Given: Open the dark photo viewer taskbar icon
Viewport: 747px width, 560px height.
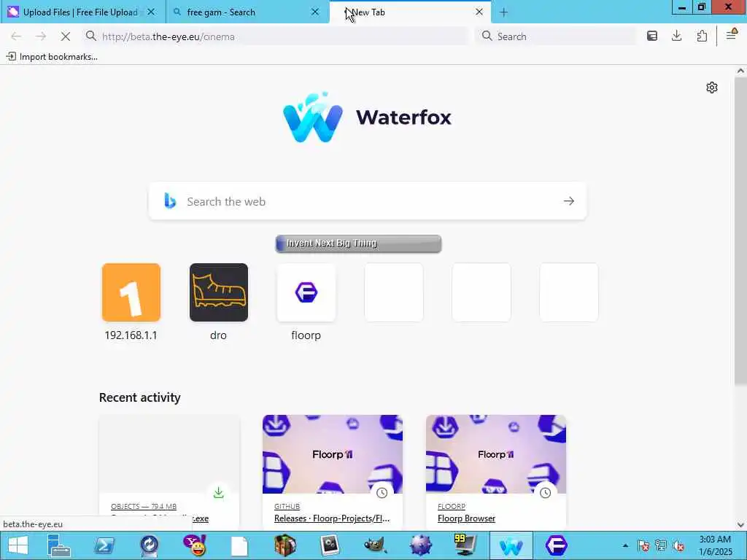Looking at the screenshot, I should point(330,545).
